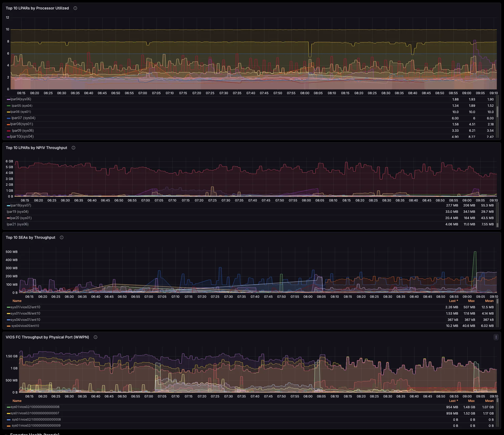Open Top 10 LPARs by Processor Utilized title
Viewport: 504px width, 435px height.
[x=37, y=8]
